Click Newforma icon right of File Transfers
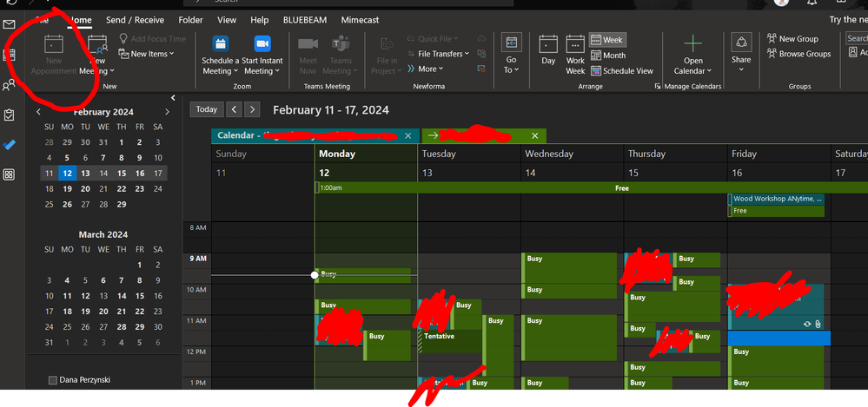This screenshot has width=868, height=407. coord(481,54)
